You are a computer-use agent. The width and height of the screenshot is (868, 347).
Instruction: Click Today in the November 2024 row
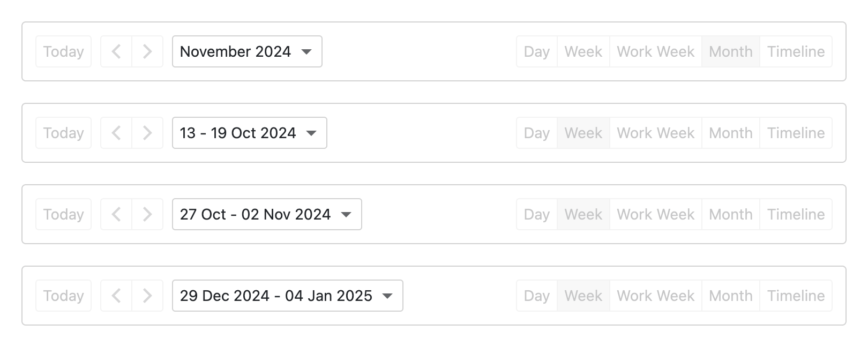pyautogui.click(x=63, y=51)
